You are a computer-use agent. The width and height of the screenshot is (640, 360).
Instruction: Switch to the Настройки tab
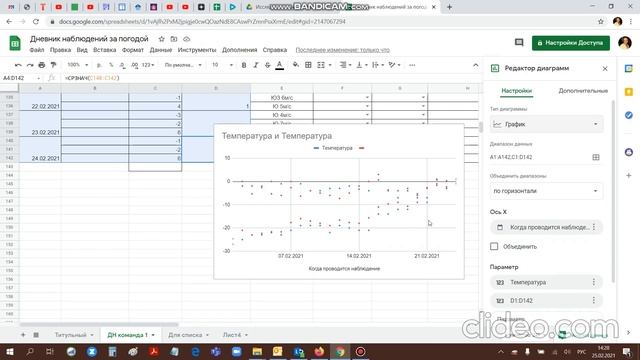pyautogui.click(x=516, y=91)
